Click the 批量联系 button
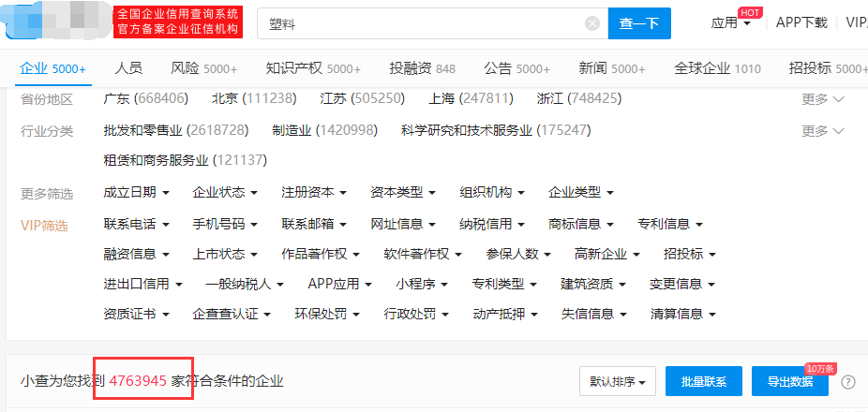This screenshot has height=412, width=868. (703, 382)
